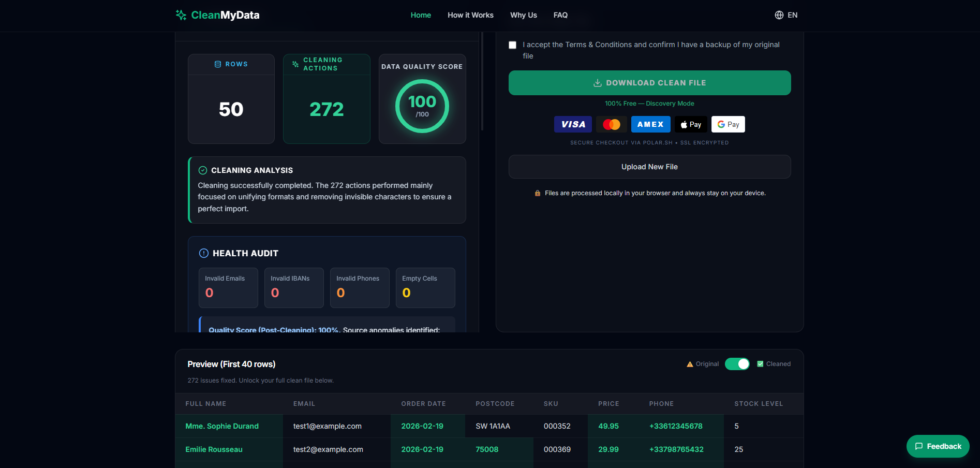Click the results panel vertical scrollbar
The height and width of the screenshot is (468, 980).
[x=482, y=81]
